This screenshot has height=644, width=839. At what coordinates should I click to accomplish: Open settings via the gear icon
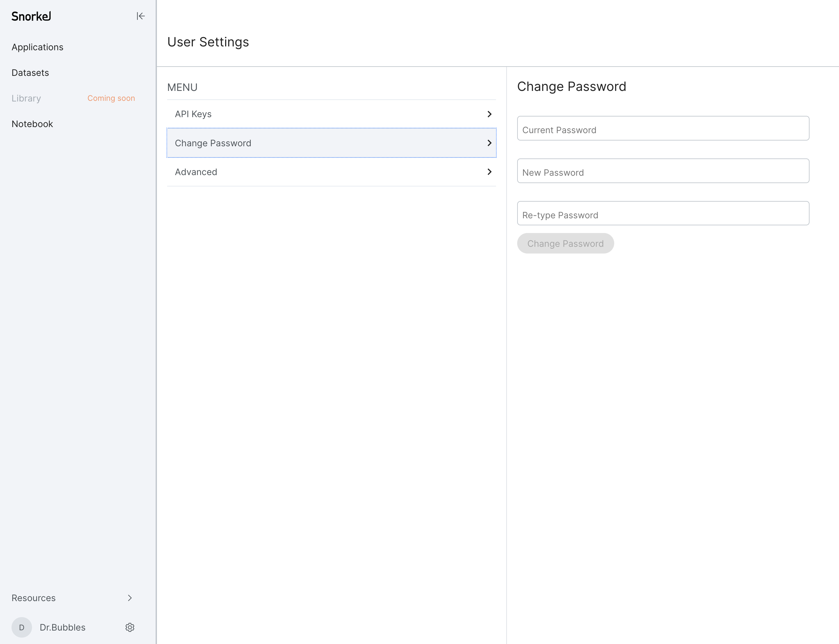[x=130, y=627]
